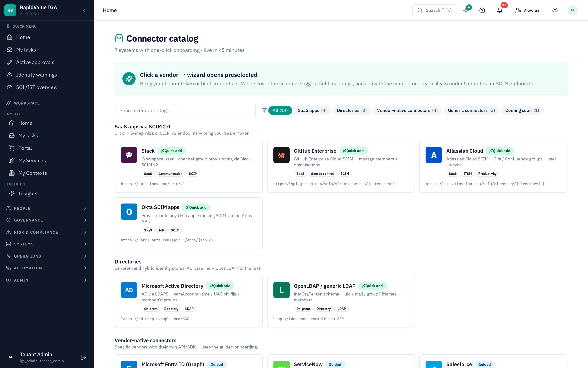Collapse the sidebar with the chevron arrow
Screen dimensions: 588x368
tap(84, 10)
